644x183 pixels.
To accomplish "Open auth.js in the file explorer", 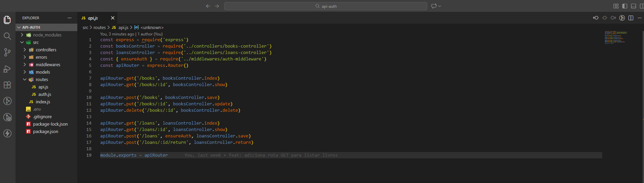I will (x=45, y=94).
